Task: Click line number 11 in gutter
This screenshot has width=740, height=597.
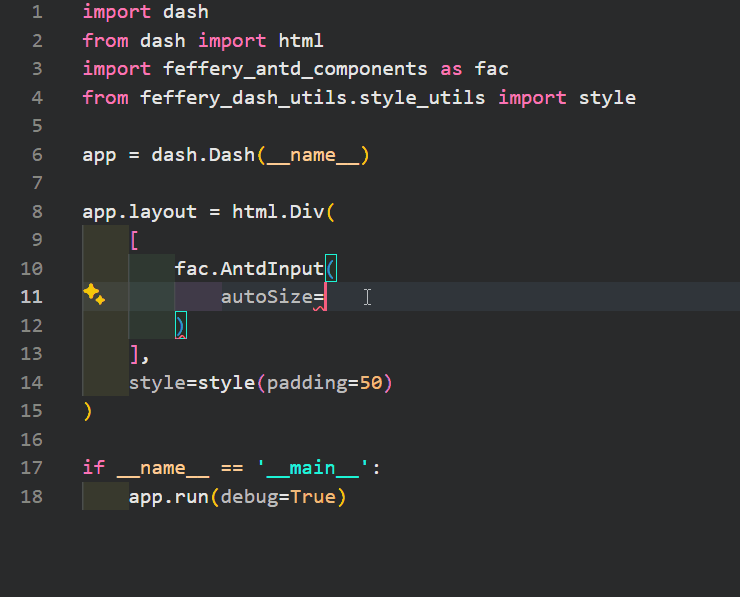Action: [32, 297]
